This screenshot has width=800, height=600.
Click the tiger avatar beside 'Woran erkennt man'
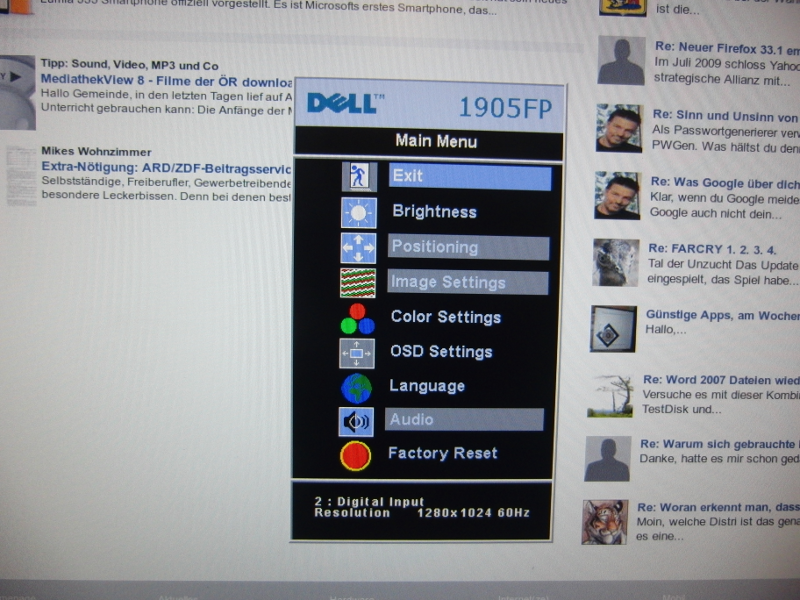[605, 522]
